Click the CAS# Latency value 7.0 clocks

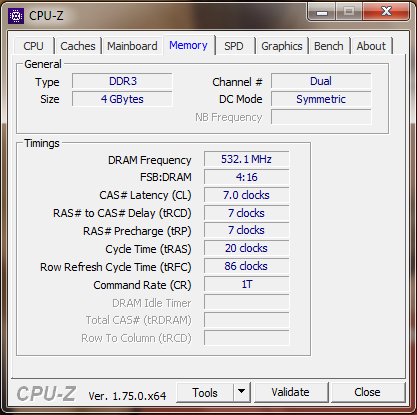247,195
